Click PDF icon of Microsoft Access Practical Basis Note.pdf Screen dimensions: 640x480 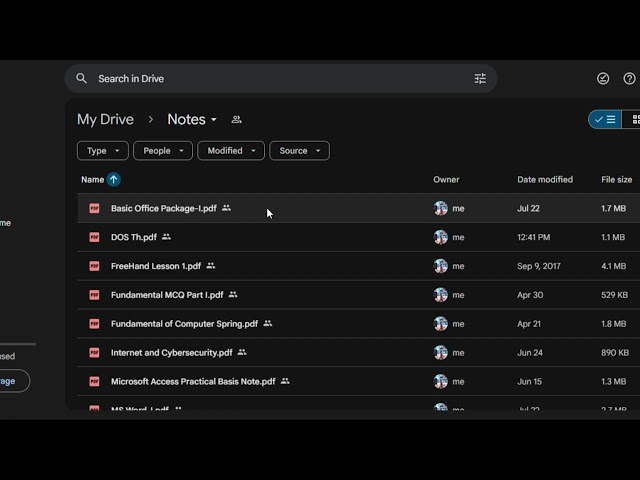click(x=94, y=381)
